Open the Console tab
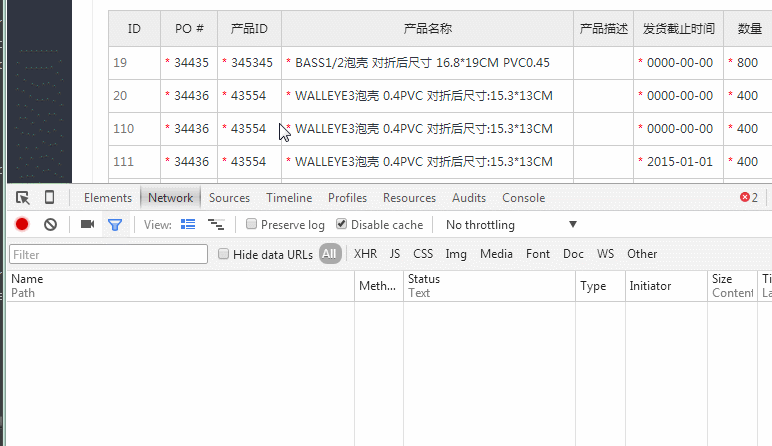The width and height of the screenshot is (772, 446). point(523,198)
